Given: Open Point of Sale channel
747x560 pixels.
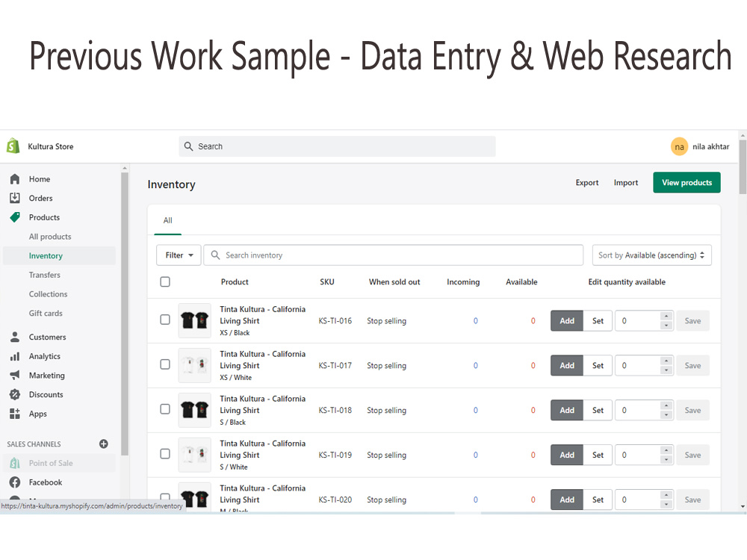Looking at the screenshot, I should tap(51, 464).
